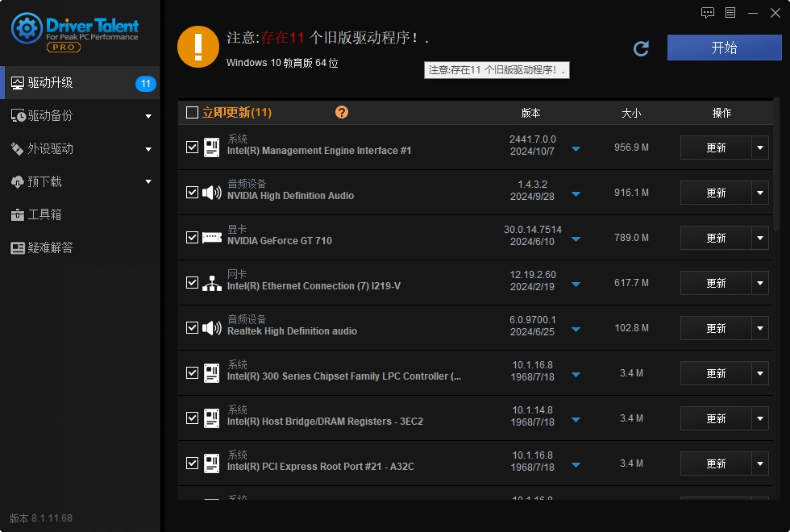Click 更新 for NVIDIA High Definition Audio
The height and width of the screenshot is (532, 790).
pos(716,193)
